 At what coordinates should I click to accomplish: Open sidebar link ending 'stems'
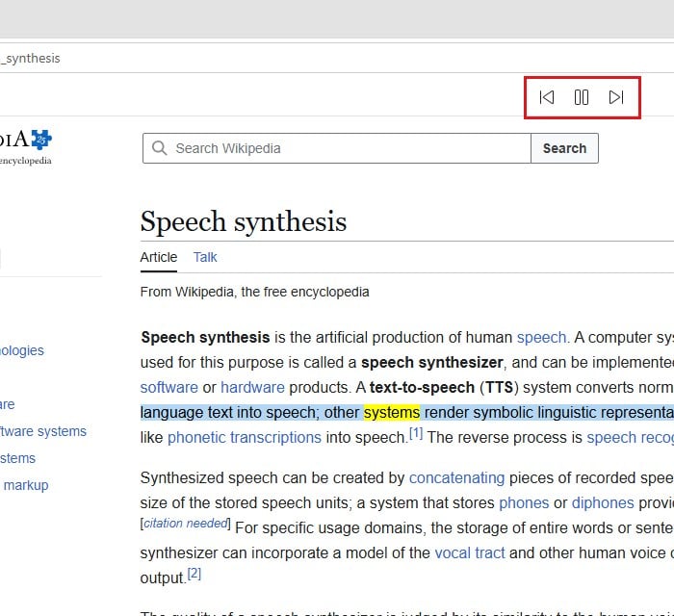(17, 458)
